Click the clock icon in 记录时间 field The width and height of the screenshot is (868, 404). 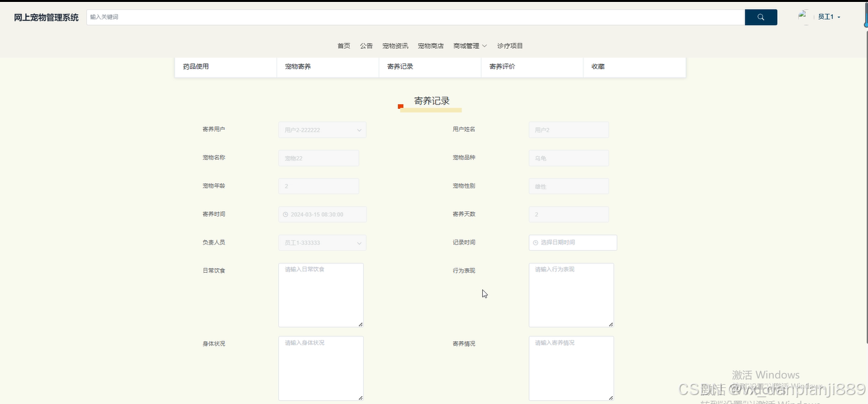(535, 243)
